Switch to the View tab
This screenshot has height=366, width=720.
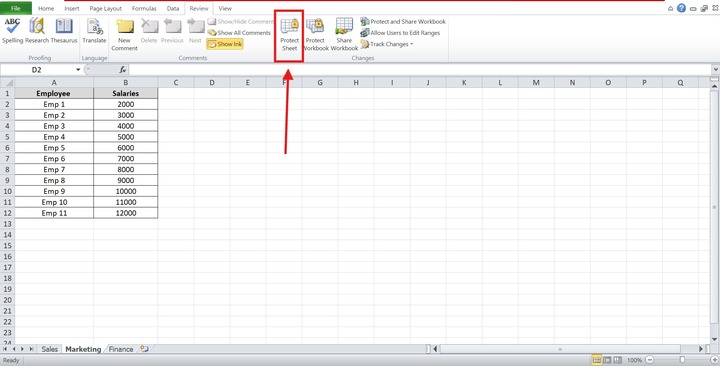225,8
